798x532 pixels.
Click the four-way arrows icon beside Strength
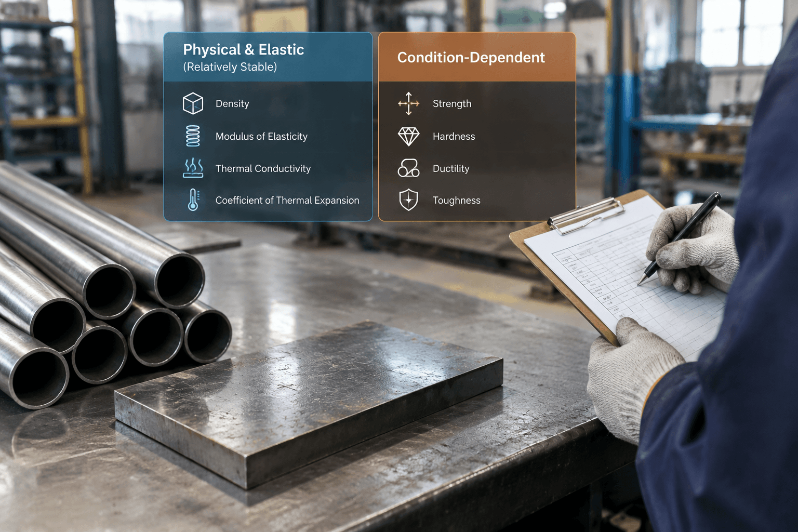coord(409,103)
